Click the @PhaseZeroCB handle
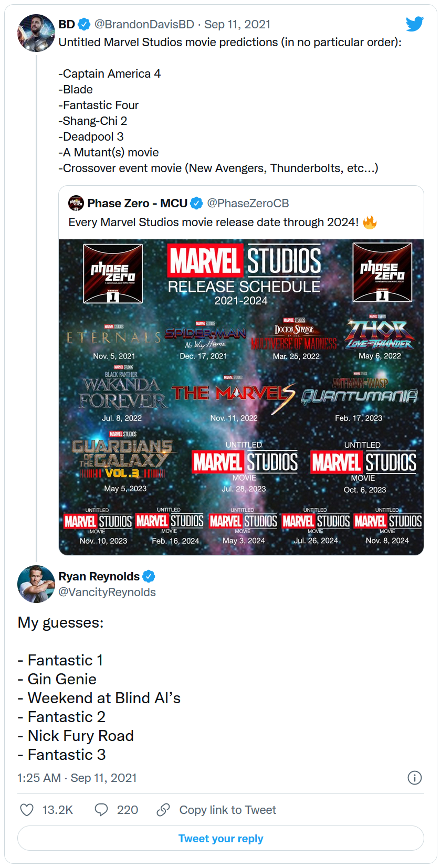441x868 pixels. (x=248, y=203)
